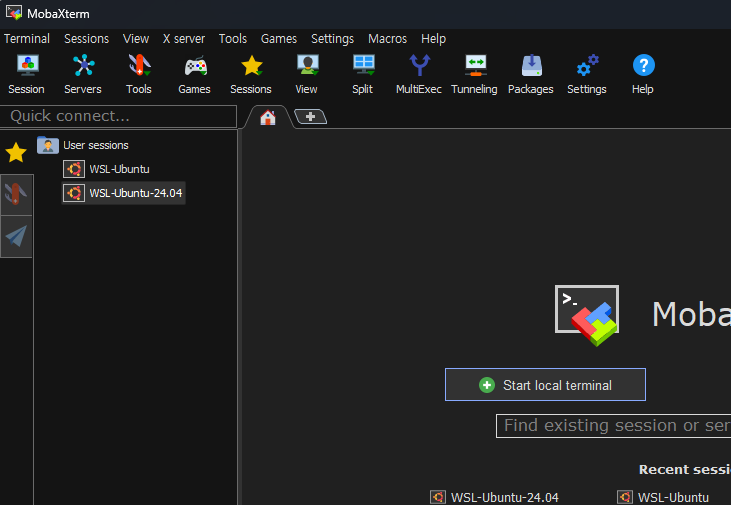This screenshot has height=505, width=731.
Task: Click the MobaXterm title bar app icon
Action: click(x=14, y=13)
